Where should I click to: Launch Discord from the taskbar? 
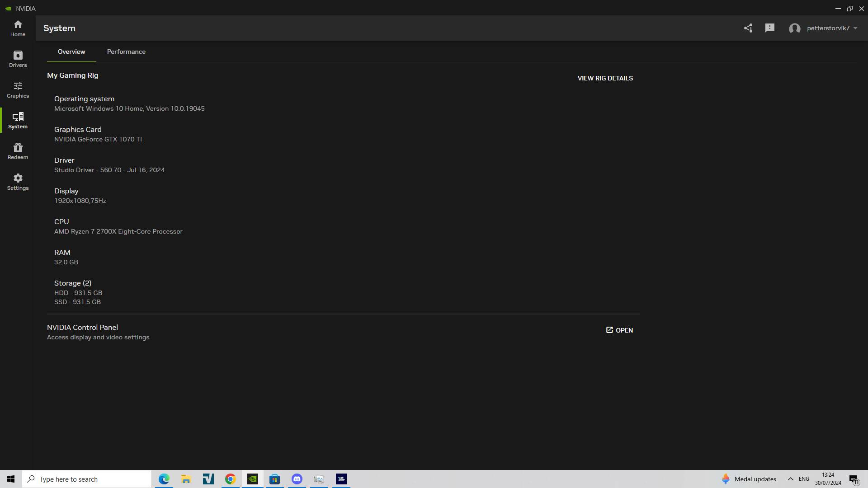[x=297, y=479]
